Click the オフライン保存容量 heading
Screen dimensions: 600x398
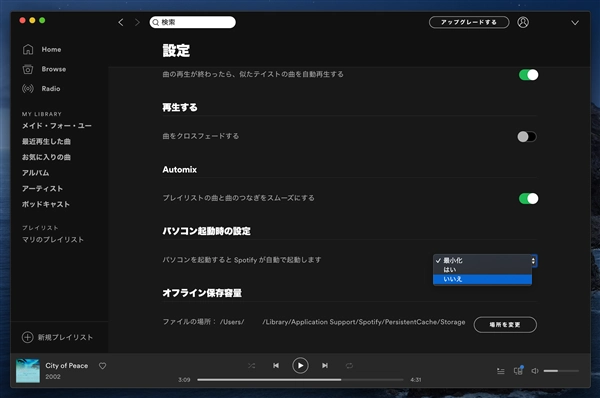[202, 293]
